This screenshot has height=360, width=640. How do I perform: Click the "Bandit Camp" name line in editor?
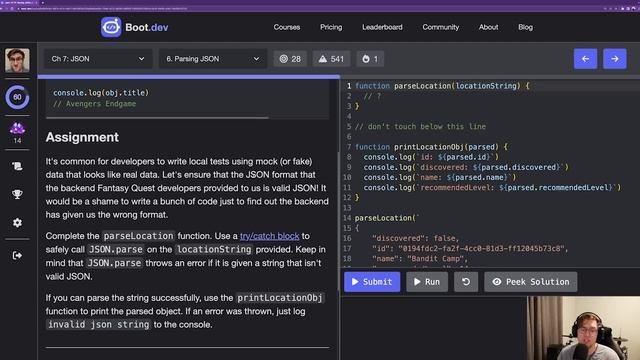click(420, 258)
